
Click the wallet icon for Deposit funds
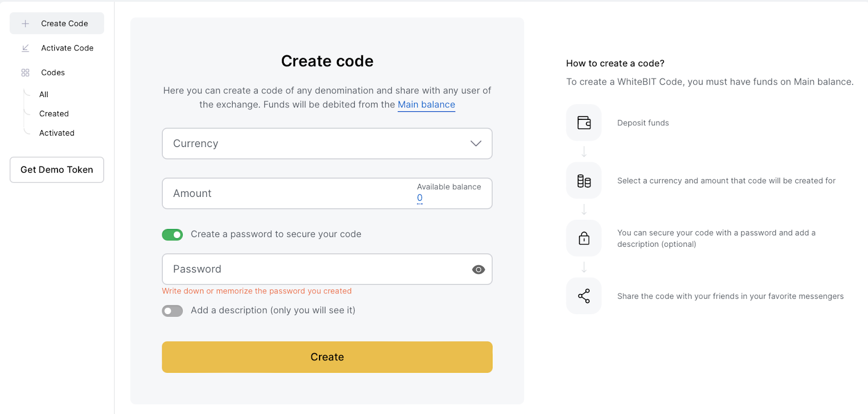pyautogui.click(x=584, y=123)
